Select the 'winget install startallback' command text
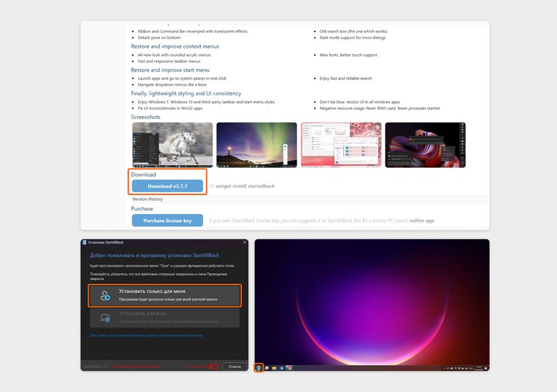This screenshot has width=557, height=392. (245, 186)
